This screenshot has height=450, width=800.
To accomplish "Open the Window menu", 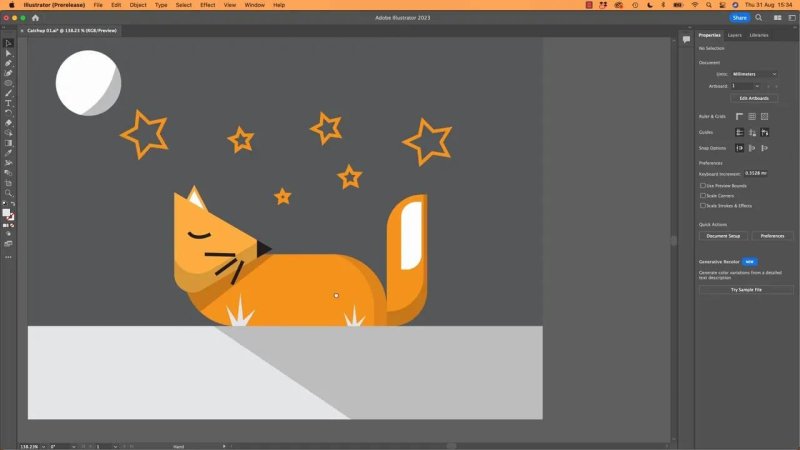I will pos(255,5).
